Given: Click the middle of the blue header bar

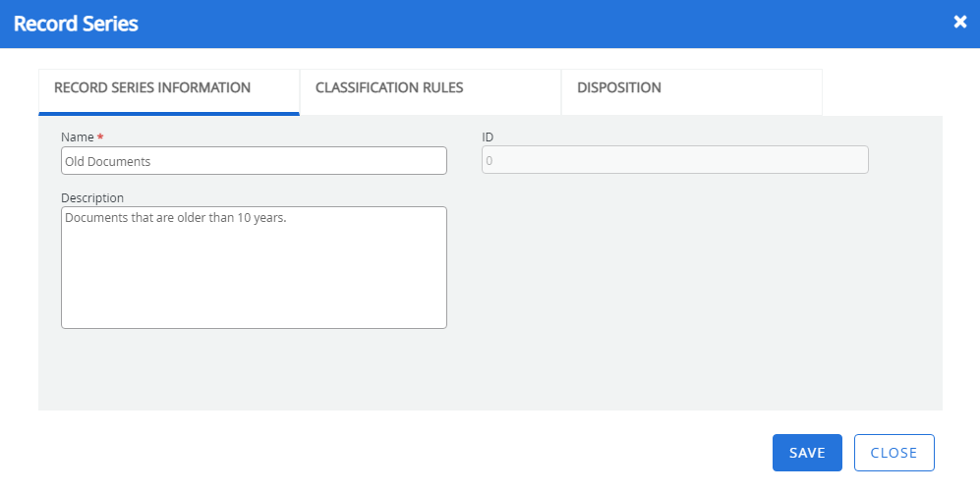Looking at the screenshot, I should (x=490, y=24).
